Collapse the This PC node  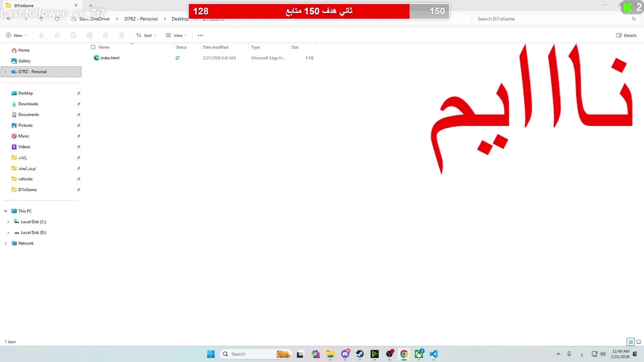click(x=6, y=211)
